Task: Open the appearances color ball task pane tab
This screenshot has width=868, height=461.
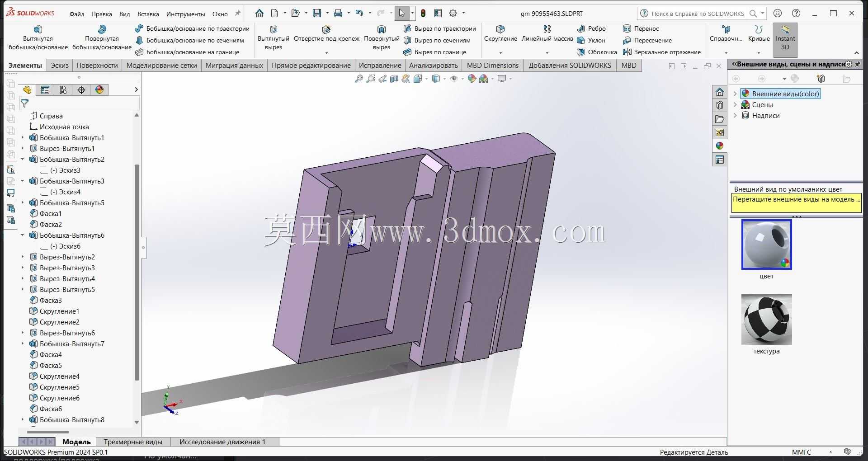Action: pos(720,146)
